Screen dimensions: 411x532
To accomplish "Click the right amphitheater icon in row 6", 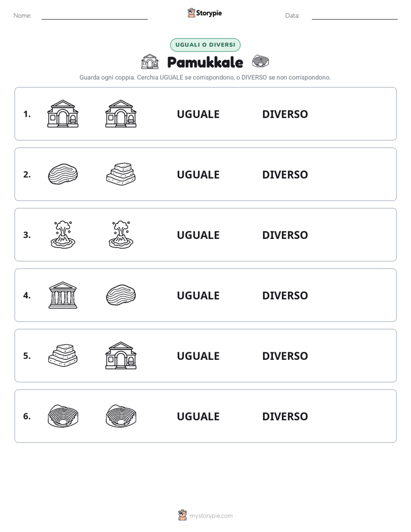I will (x=121, y=416).
